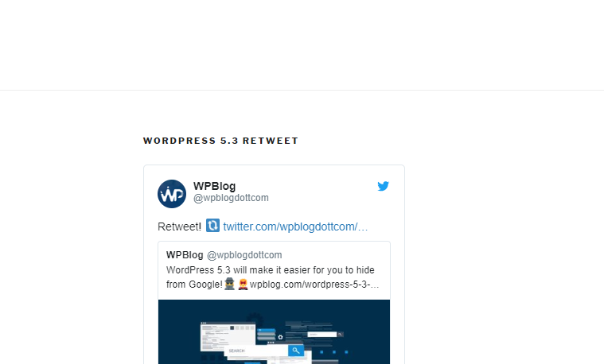This screenshot has width=604, height=364.
Task: Click the blue Twitter bird icon
Action: pyautogui.click(x=383, y=186)
